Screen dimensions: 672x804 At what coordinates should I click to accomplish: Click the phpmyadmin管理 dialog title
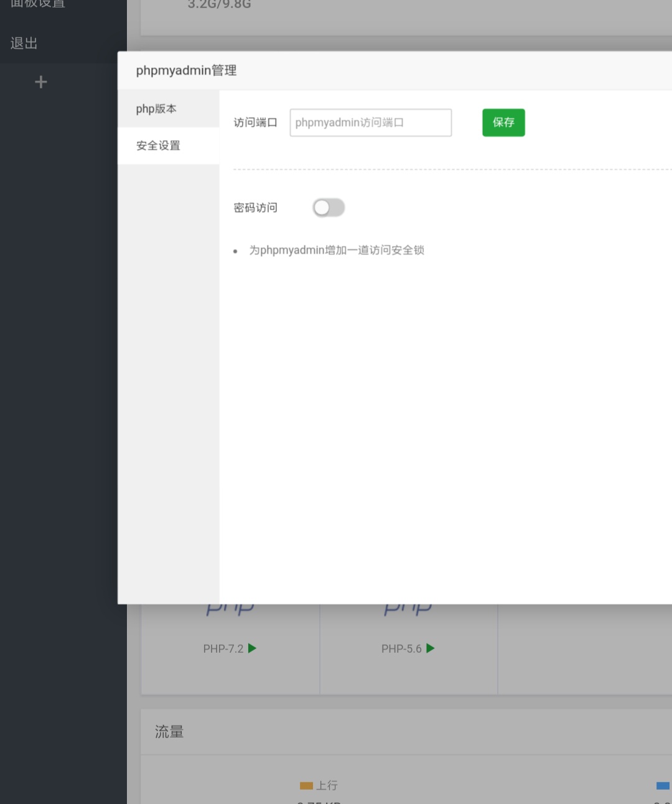pyautogui.click(x=186, y=70)
